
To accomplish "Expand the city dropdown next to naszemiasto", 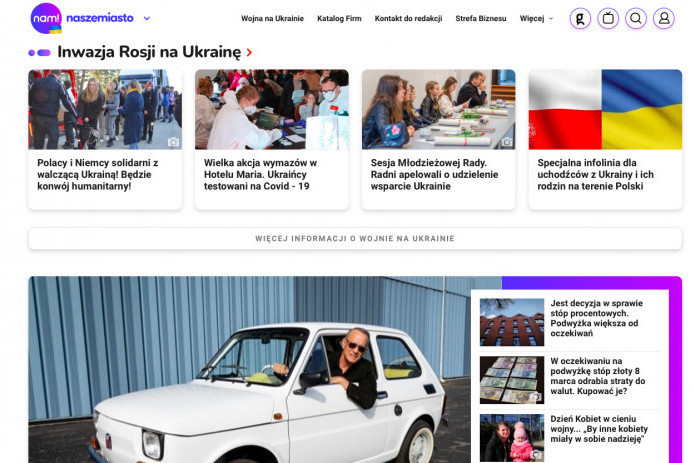I will coord(147,19).
